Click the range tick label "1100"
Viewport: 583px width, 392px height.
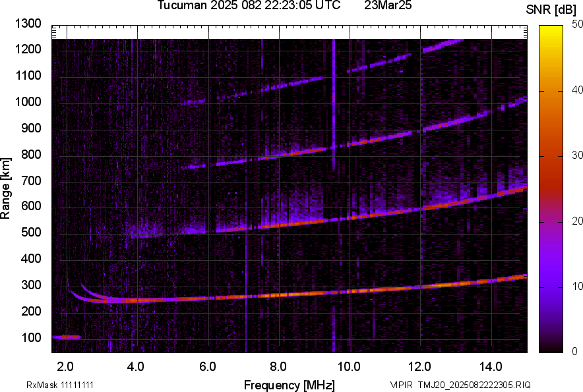(x=28, y=75)
